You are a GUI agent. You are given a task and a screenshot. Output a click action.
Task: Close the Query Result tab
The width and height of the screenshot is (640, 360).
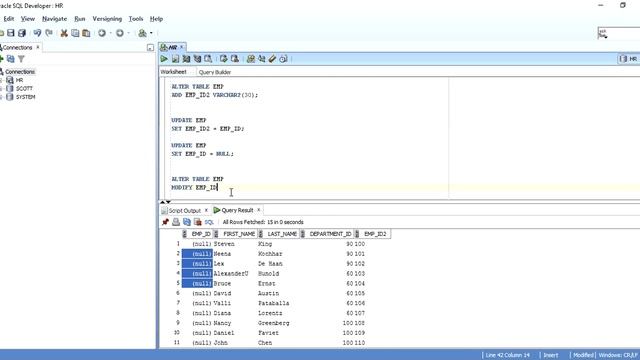pyautogui.click(x=258, y=210)
